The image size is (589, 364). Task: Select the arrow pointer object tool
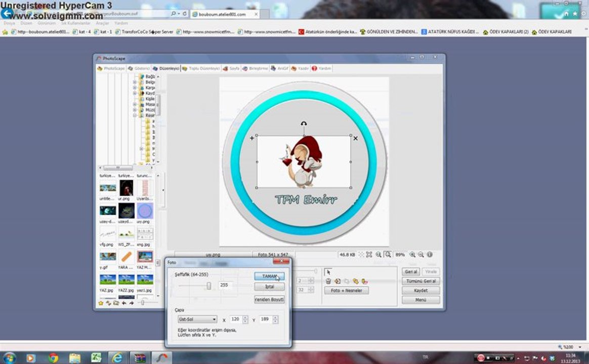[x=328, y=272]
